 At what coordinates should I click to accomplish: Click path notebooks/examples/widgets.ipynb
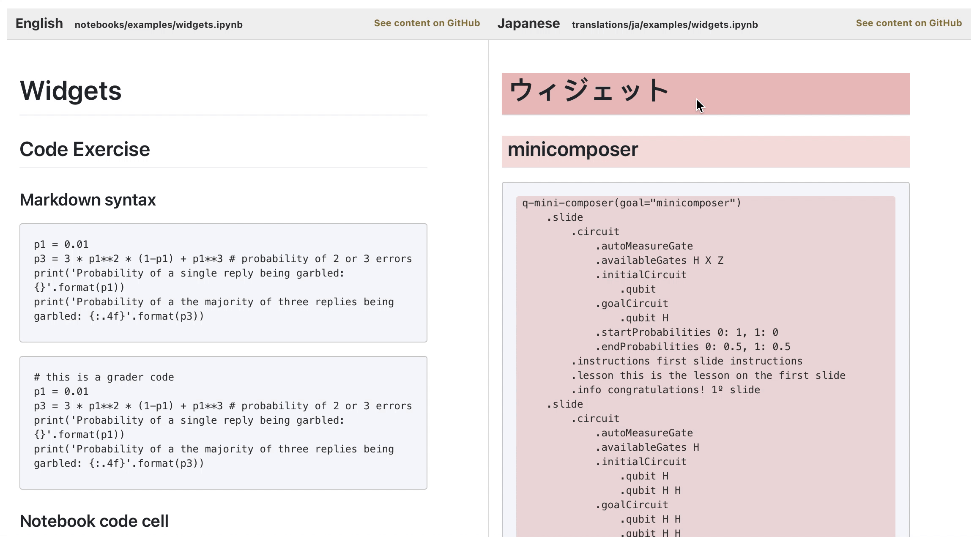click(159, 25)
